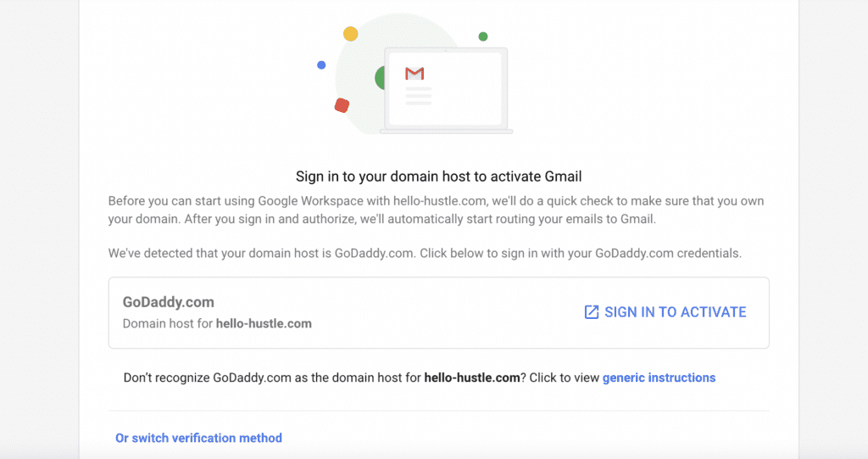
Task: Click the 'Don't recognize GoDaddy.com' text
Action: (271, 378)
